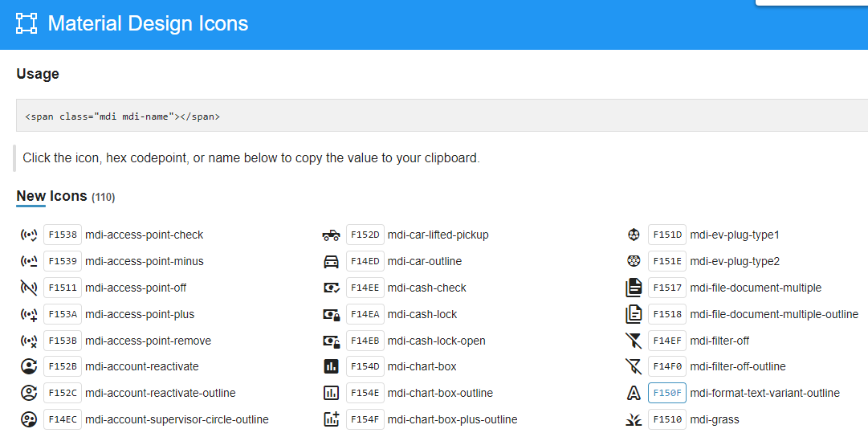
Task: Copy the cash-lock-open icon
Action: [331, 341]
